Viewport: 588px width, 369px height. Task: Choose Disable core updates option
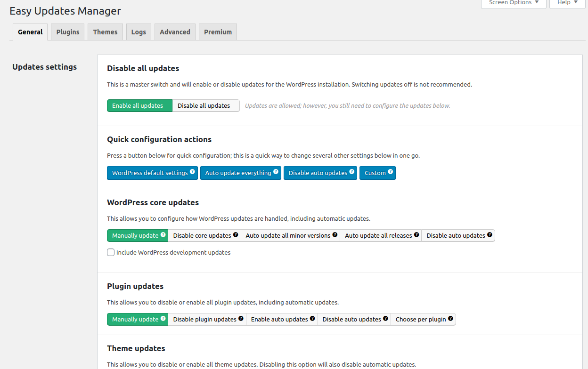[x=204, y=235]
